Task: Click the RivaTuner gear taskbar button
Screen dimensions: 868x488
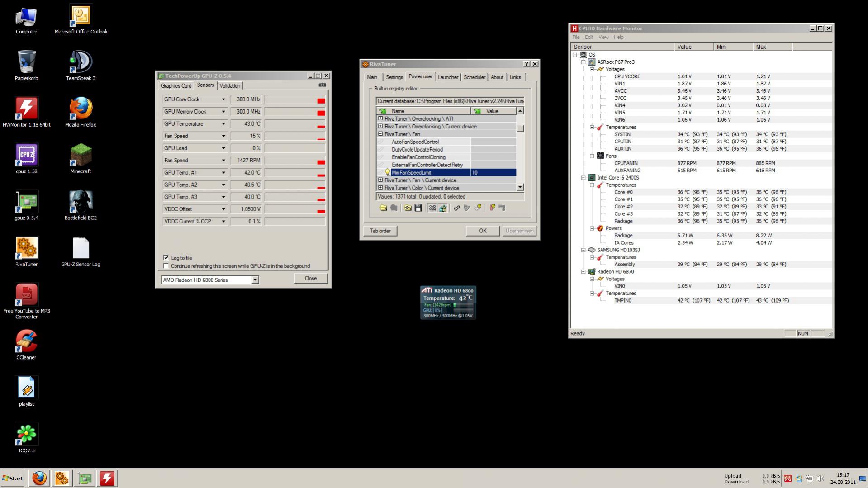Action: tap(62, 478)
